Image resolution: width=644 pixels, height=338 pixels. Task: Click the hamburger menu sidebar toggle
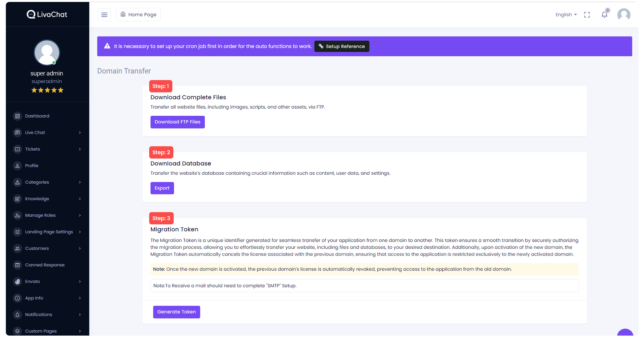104,15
